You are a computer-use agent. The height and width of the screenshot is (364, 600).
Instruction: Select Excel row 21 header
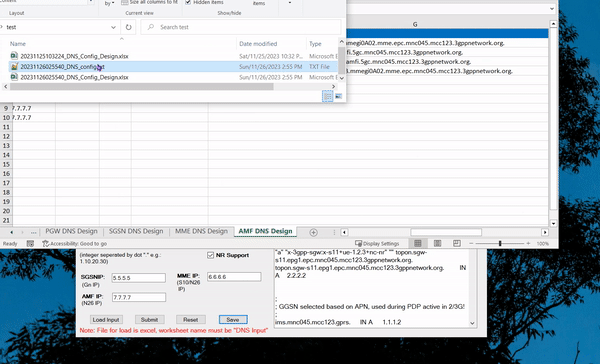[x=6, y=220]
